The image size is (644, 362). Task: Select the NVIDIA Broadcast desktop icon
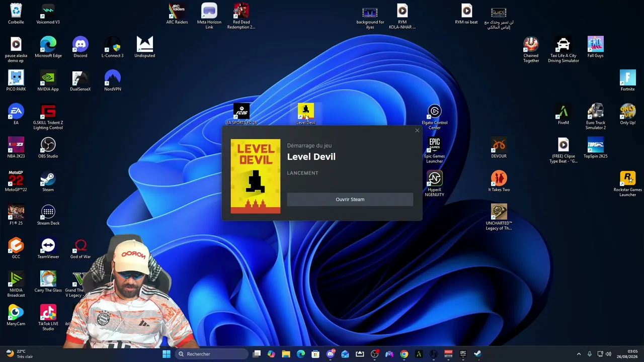click(16, 284)
